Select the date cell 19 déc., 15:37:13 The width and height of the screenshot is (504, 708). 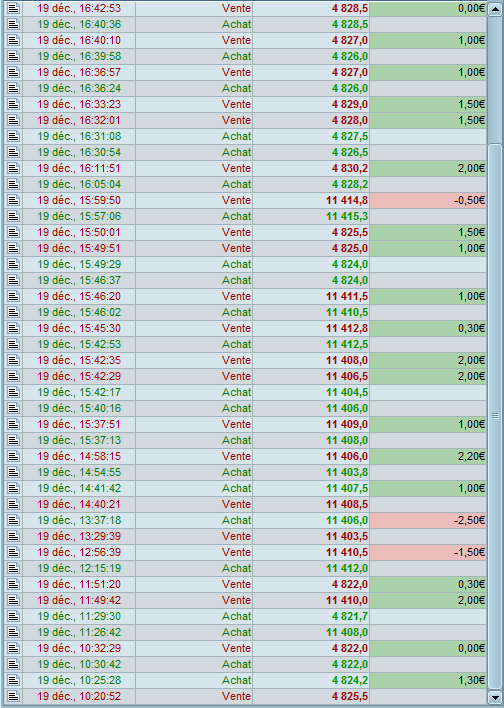click(79, 440)
